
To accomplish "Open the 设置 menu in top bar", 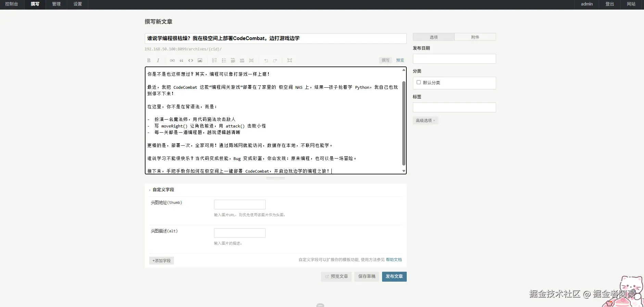I will 78,4.
